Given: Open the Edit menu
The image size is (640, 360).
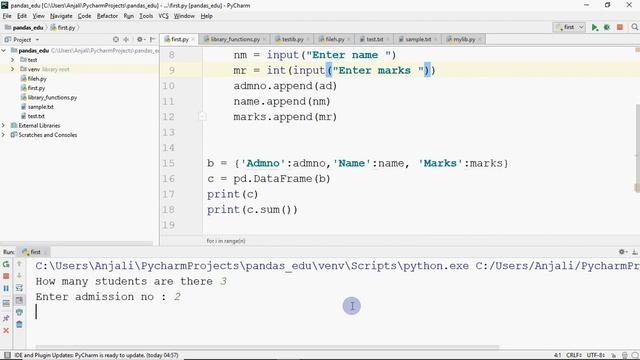Looking at the screenshot, I should pos(22,16).
